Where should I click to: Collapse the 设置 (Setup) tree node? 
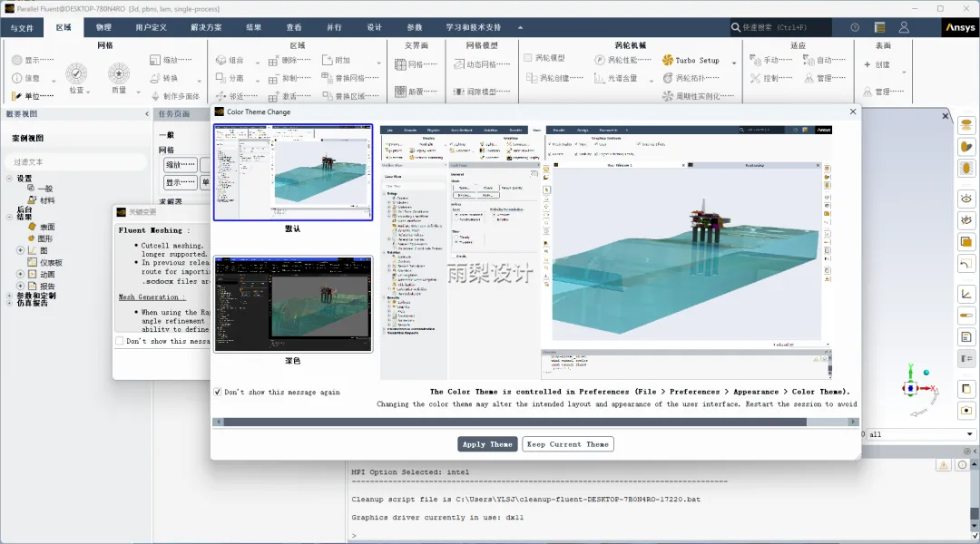9,179
